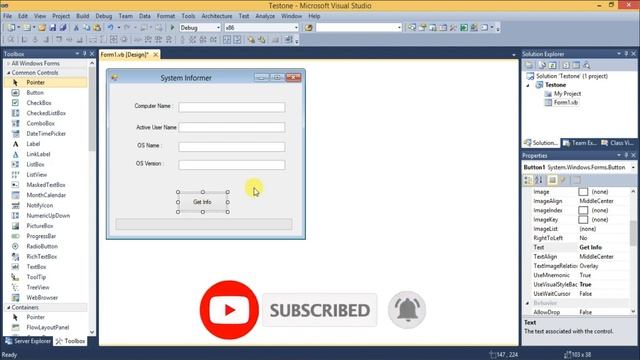Click the Image property color box
This screenshot has height=360, width=640.
pyautogui.click(x=583, y=192)
